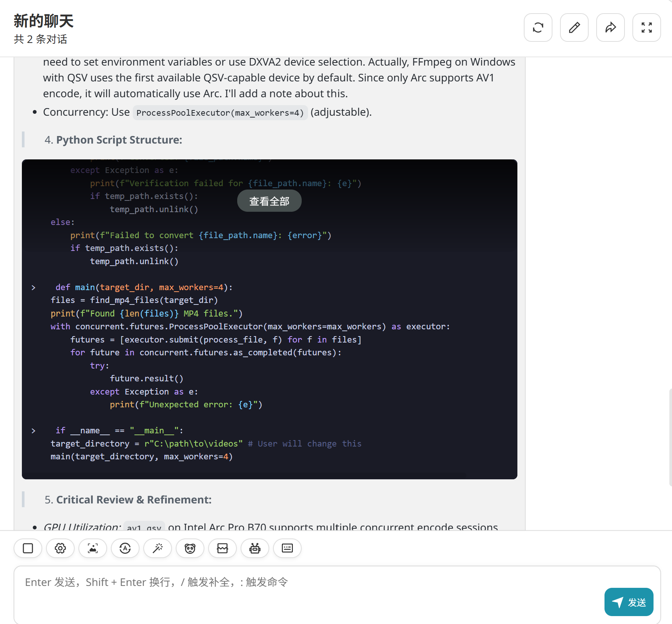
Task: Click the 'Failed to convert' print line
Action: coord(201,236)
